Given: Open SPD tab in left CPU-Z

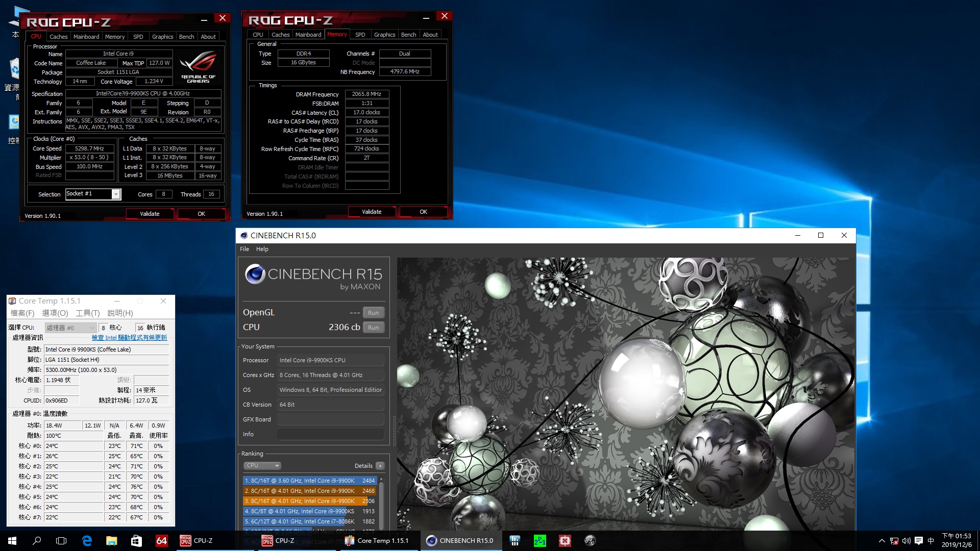Looking at the screenshot, I should coord(138,37).
